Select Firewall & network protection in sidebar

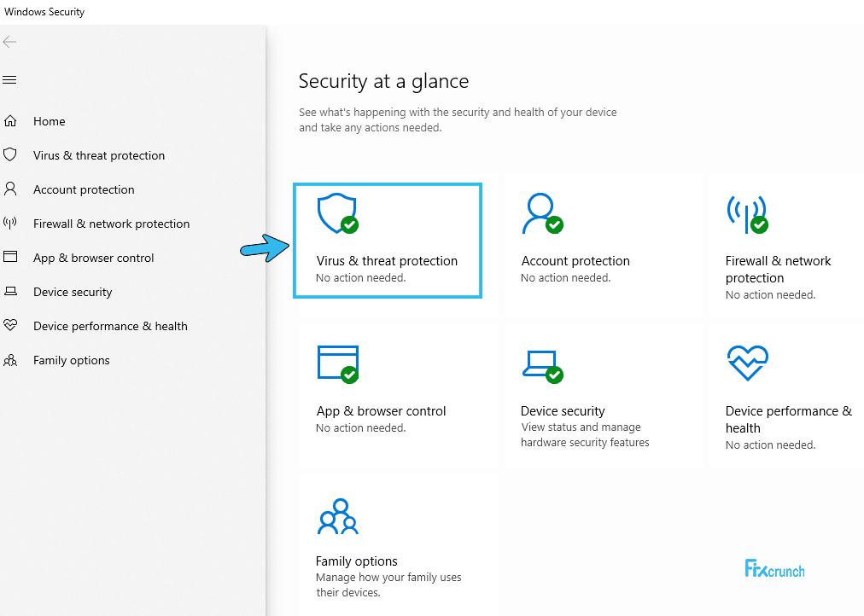[x=111, y=224]
